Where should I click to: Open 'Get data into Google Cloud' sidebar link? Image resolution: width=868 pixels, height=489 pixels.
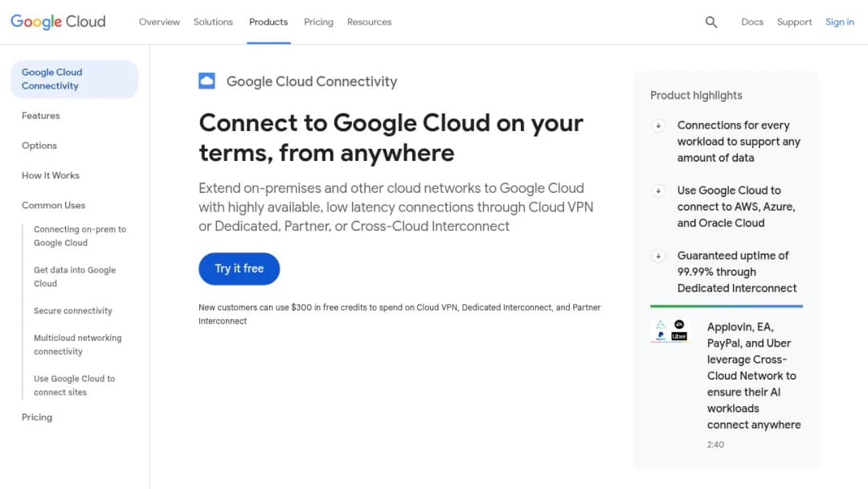click(x=75, y=277)
